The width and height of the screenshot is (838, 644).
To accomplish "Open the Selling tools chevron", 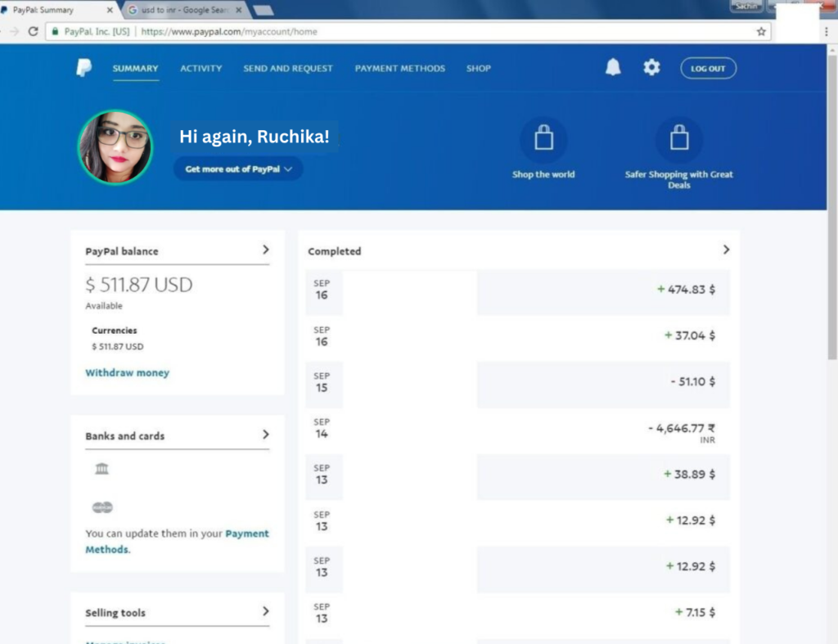I will click(x=265, y=611).
